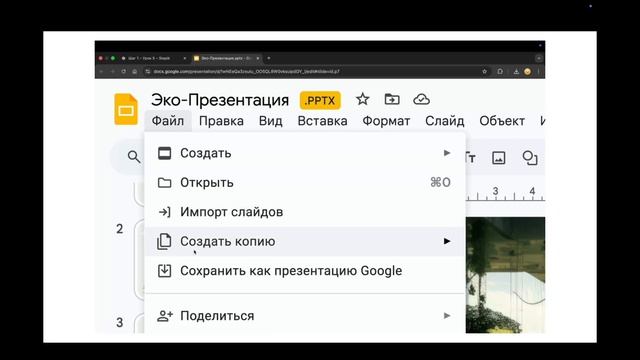The image size is (640, 360).
Task: Click the Импорт слайдов arrow icon
Action: [164, 212]
